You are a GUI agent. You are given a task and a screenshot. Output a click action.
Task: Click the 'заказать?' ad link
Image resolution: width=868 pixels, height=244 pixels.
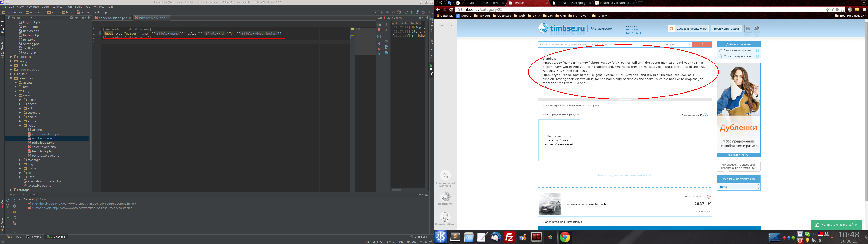pos(645,175)
